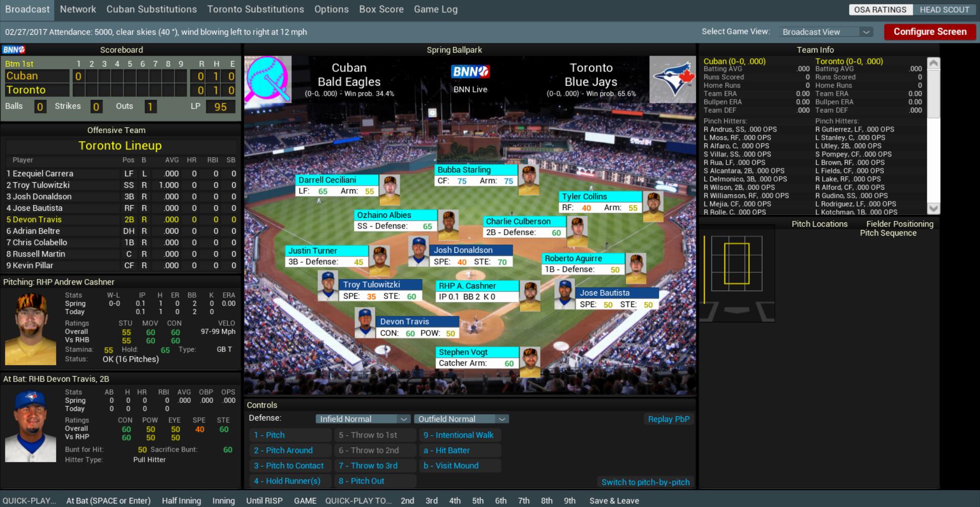The image size is (980, 507).
Task: Select Ezequiel Carrera in Toronto lineup
Action: 121,173
